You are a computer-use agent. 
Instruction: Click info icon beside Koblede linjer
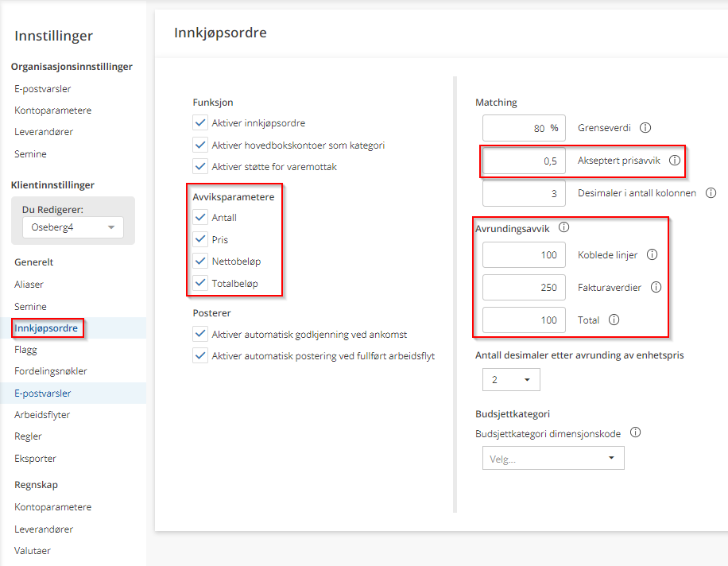[652, 255]
